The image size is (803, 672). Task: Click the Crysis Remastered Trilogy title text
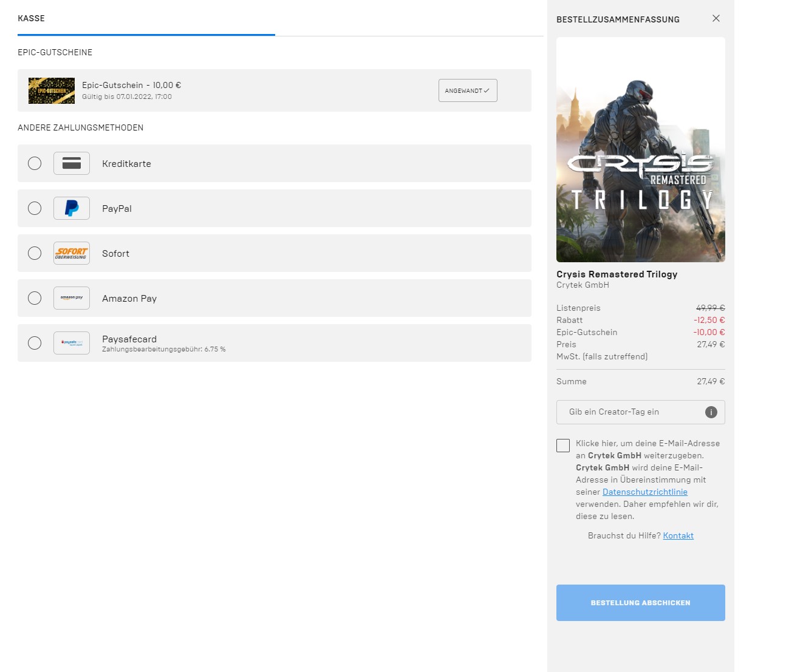pyautogui.click(x=617, y=274)
